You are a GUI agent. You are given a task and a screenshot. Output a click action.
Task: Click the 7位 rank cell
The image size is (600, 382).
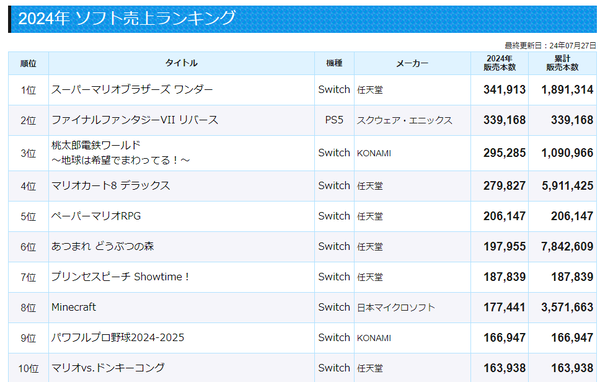[x=28, y=277]
